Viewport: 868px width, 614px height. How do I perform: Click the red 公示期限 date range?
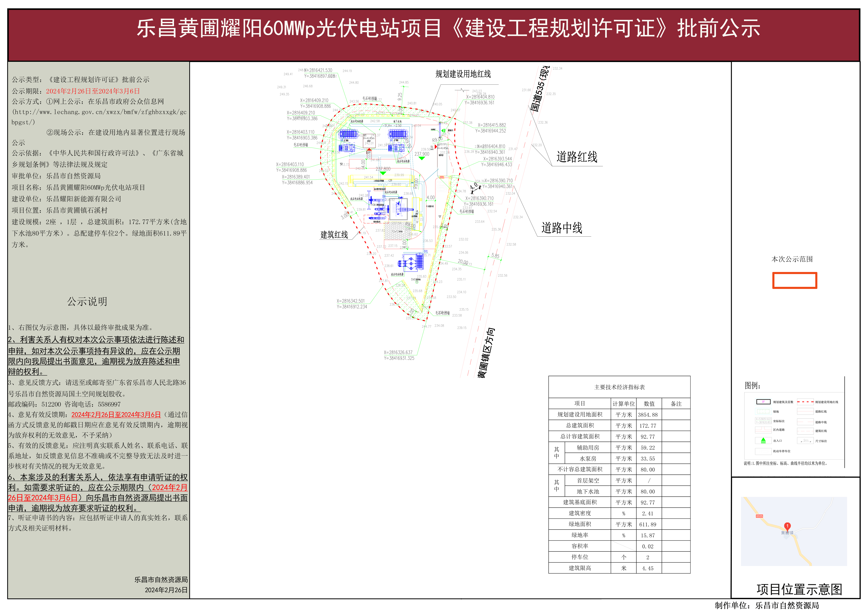[x=93, y=91]
